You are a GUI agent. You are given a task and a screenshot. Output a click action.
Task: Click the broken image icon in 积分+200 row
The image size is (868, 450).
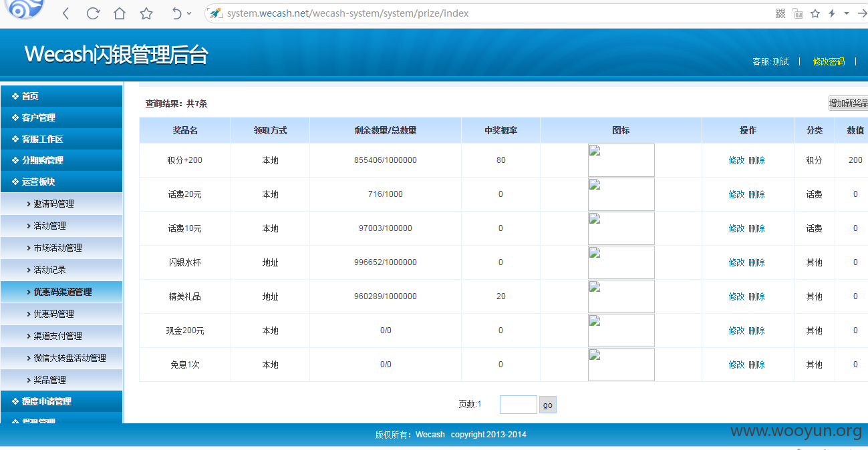coord(621,160)
